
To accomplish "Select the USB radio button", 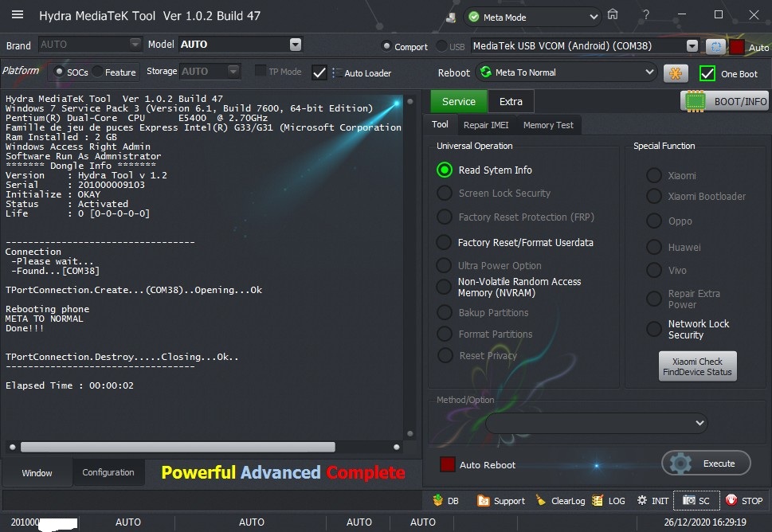I will pos(441,46).
